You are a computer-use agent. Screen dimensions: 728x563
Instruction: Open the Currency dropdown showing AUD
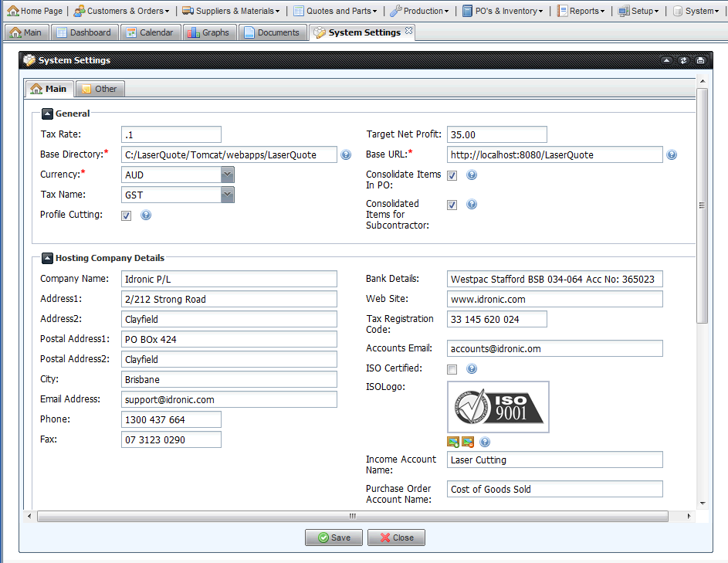227,175
